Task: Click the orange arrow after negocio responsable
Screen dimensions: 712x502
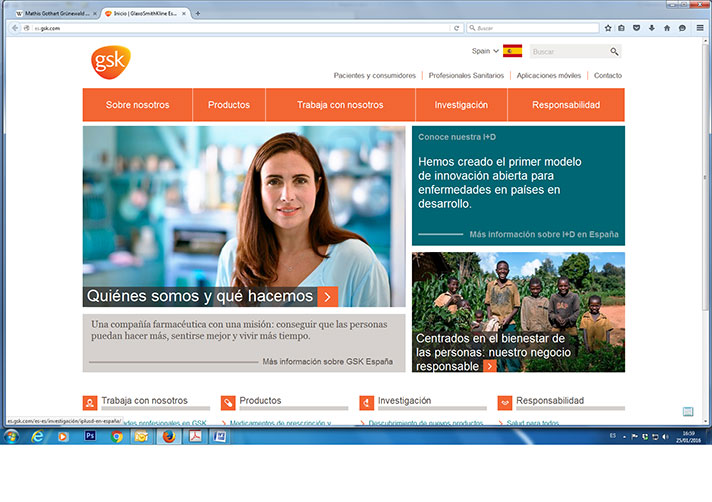Action: (490, 366)
